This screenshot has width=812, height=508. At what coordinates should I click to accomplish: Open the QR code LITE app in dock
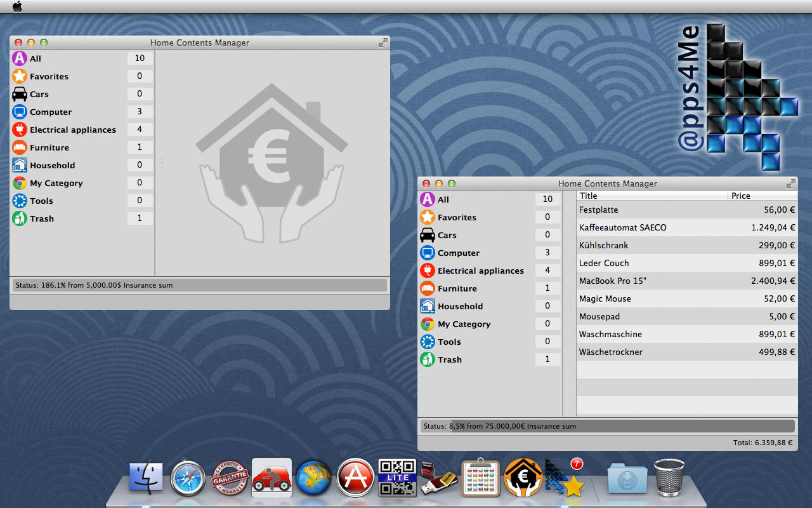tap(397, 478)
